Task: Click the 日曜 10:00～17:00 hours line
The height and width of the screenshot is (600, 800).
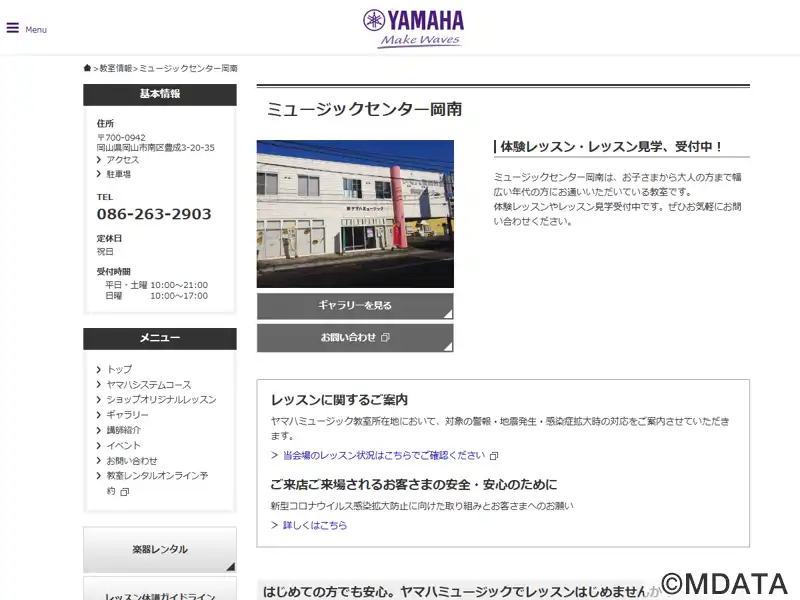Action: pos(156,296)
